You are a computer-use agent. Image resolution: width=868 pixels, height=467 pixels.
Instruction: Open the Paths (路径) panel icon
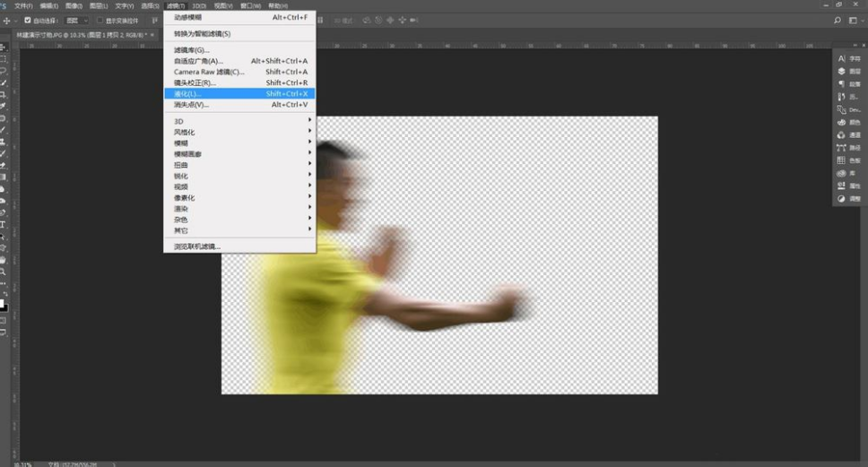point(841,147)
